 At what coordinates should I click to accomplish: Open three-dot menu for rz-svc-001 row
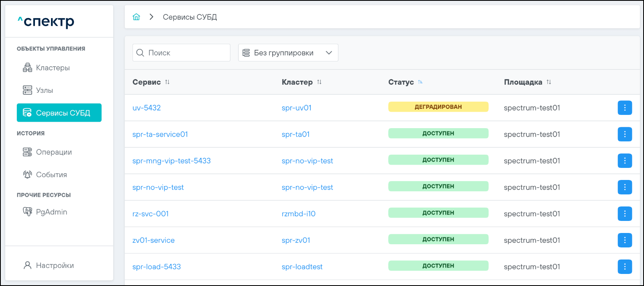[x=624, y=214]
